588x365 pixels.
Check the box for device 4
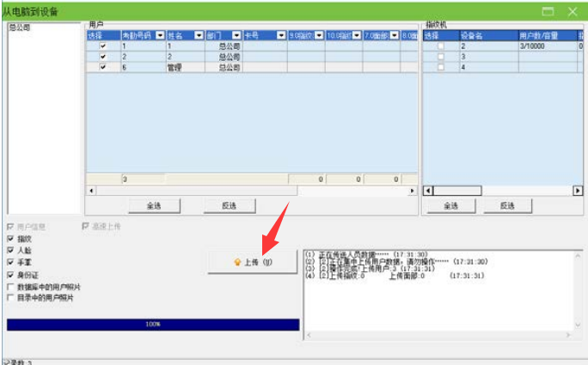441,67
